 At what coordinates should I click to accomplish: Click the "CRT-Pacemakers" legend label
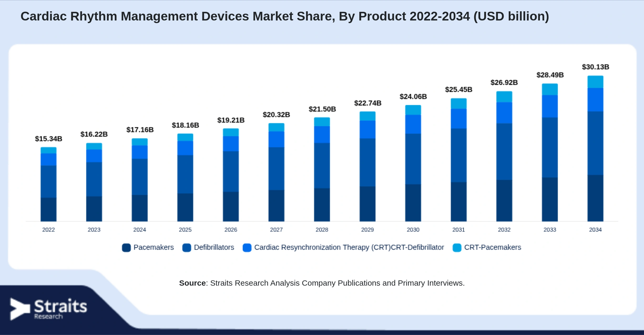(x=493, y=247)
